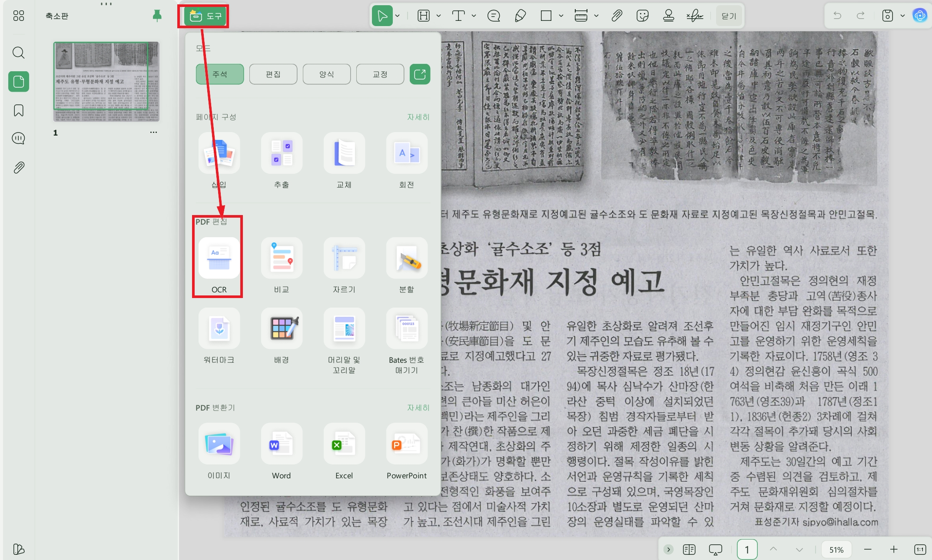932x560 pixels.
Task: Open the 워터마크 watermark tool
Action: [219, 336]
